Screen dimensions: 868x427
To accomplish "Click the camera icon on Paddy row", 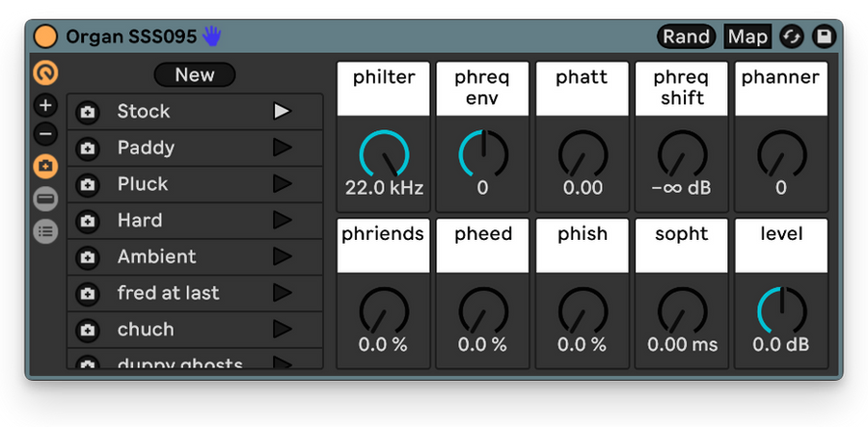I will tap(87, 148).
